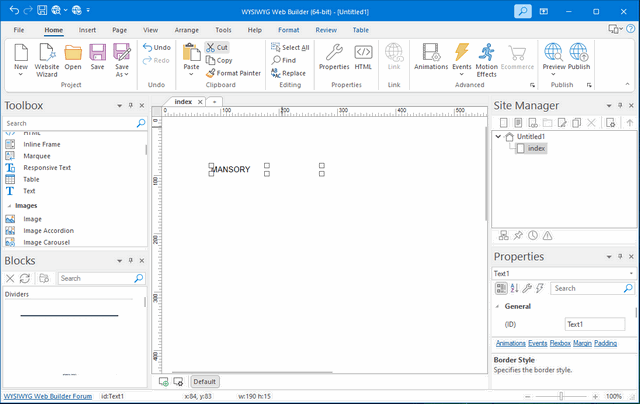Image resolution: width=640 pixels, height=404 pixels.
Task: Select the Marquee toolbox item
Action: point(38,156)
